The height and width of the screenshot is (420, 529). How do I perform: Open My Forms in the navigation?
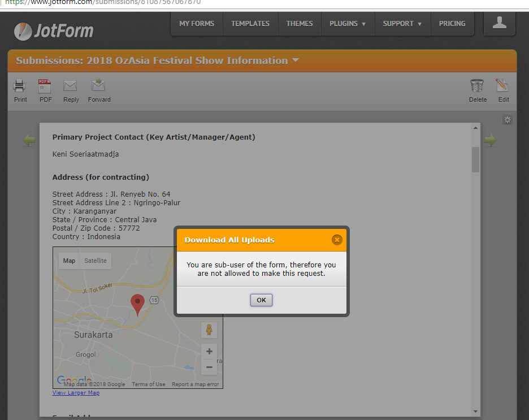tap(197, 24)
